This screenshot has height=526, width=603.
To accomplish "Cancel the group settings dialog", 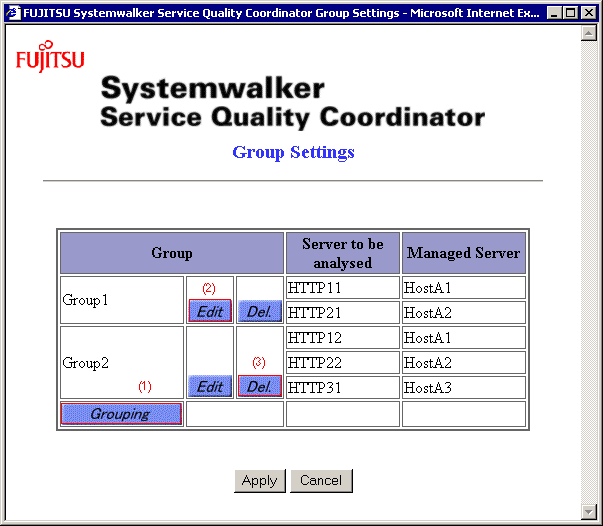I will click(x=321, y=481).
